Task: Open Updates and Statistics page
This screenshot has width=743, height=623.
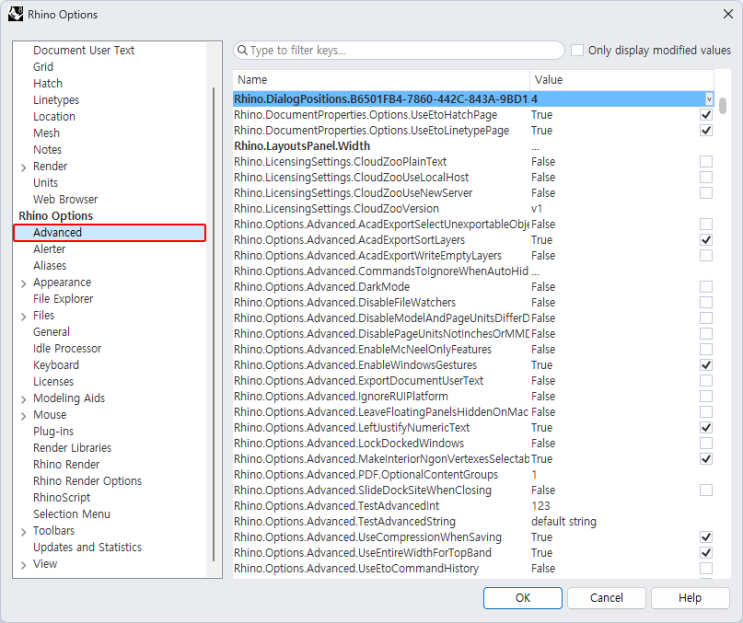Action: tap(87, 547)
